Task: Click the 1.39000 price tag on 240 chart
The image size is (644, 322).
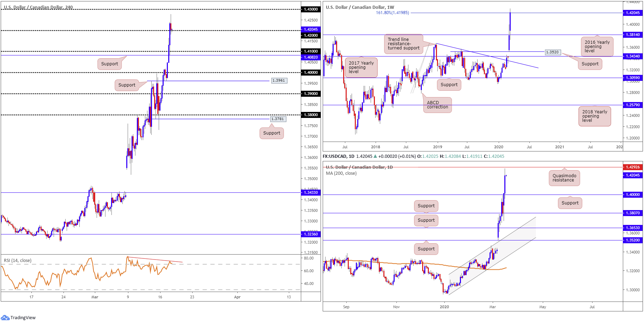Action: click(311, 94)
